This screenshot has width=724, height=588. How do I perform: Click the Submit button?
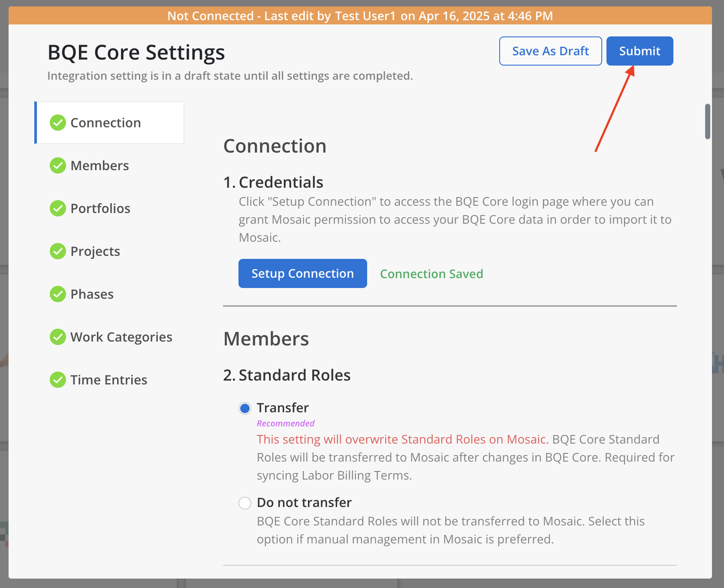640,51
